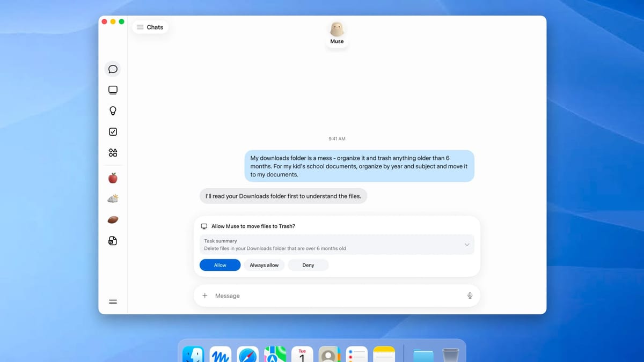Screen dimensions: 644x362
Task: Open the checkmark tasks sidebar icon
Action: pos(113,132)
